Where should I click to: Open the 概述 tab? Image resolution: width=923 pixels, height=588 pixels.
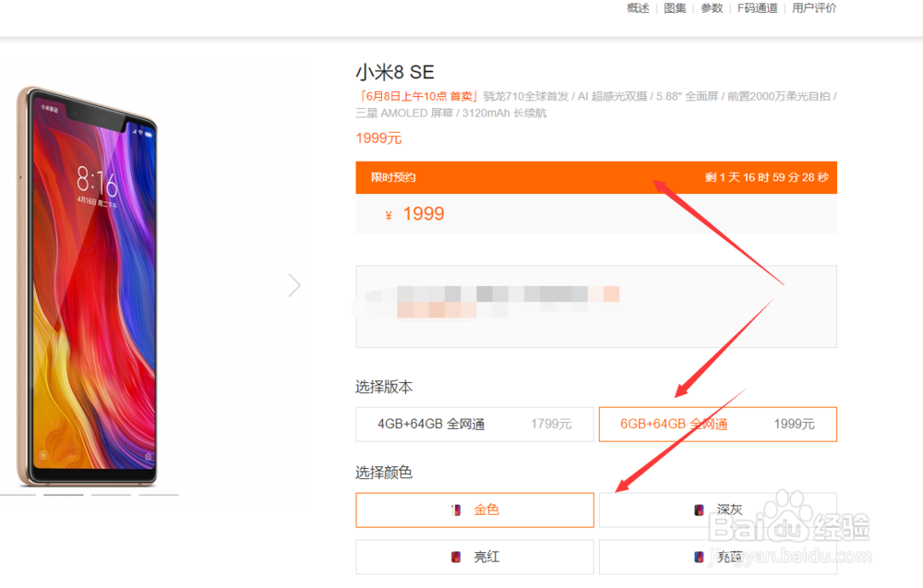638,8
